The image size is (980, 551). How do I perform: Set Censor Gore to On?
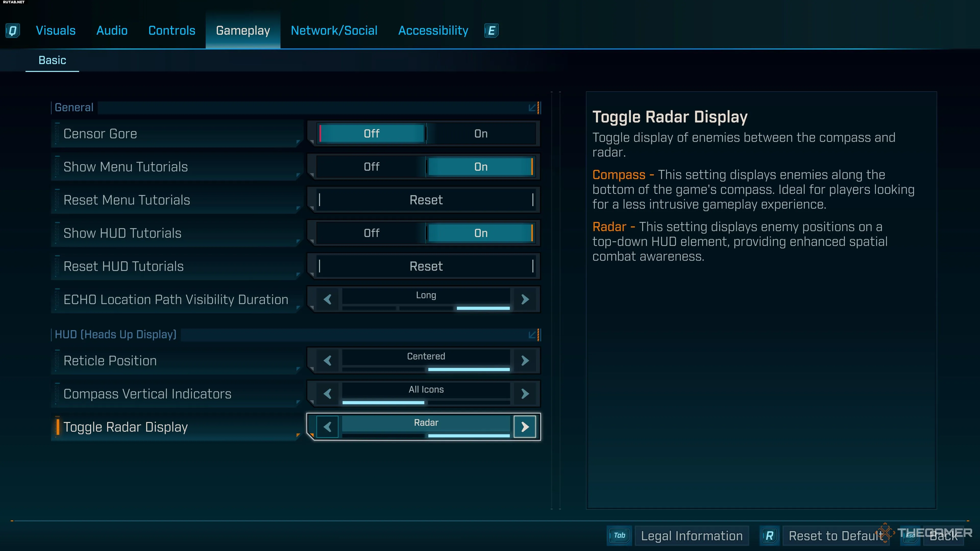[481, 133]
